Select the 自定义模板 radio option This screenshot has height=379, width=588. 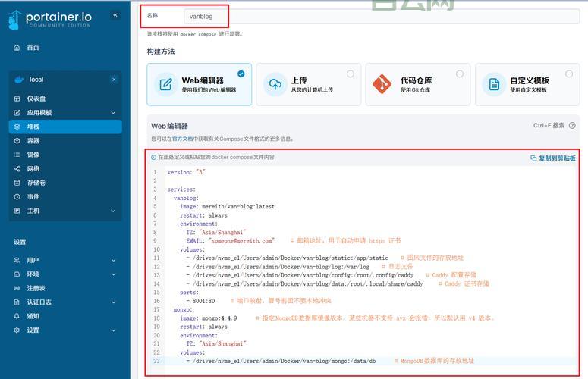click(569, 74)
